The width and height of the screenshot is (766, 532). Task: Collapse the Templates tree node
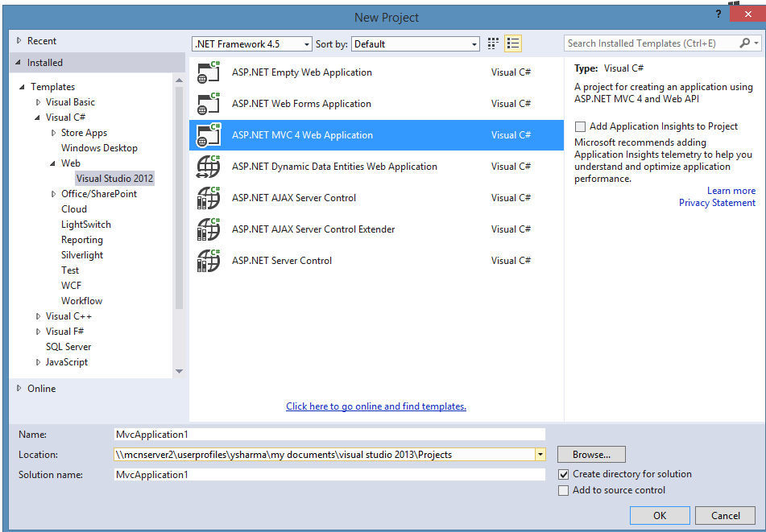point(22,87)
